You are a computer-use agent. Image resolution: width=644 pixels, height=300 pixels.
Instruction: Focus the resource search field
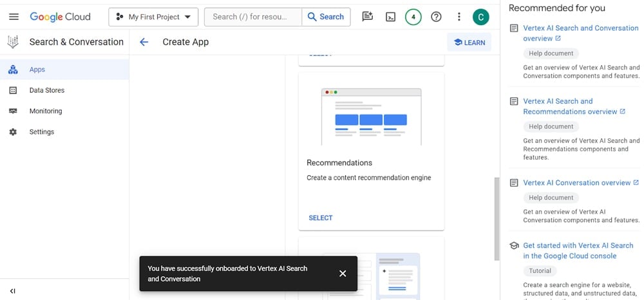[253, 17]
